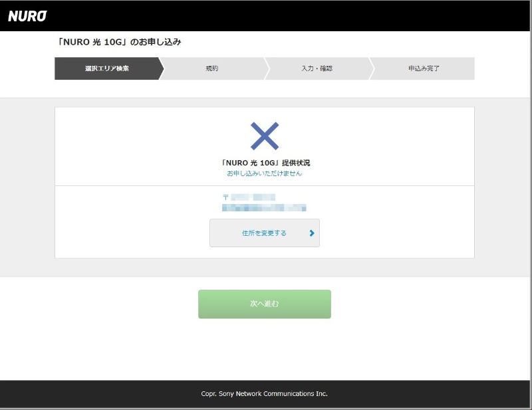Image resolution: width=532 pixels, height=410 pixels.
Task: Click the blurred postal code text
Action: (x=253, y=197)
